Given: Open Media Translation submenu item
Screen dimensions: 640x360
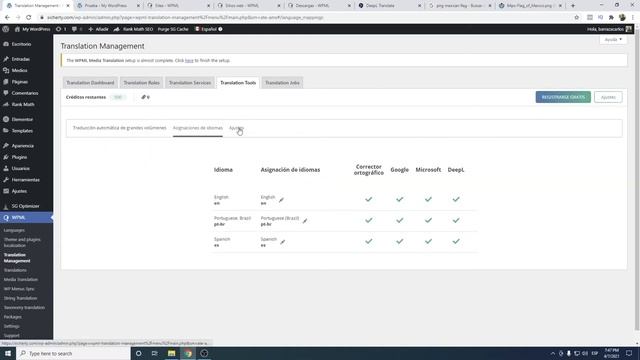Looking at the screenshot, I should point(21,280).
